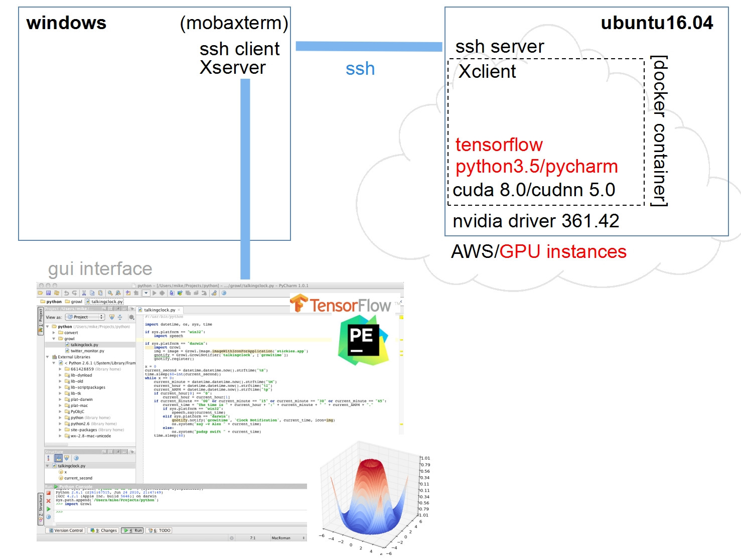
Task: Click the Open folder icon in PyCharm toolbar
Action: [40, 293]
